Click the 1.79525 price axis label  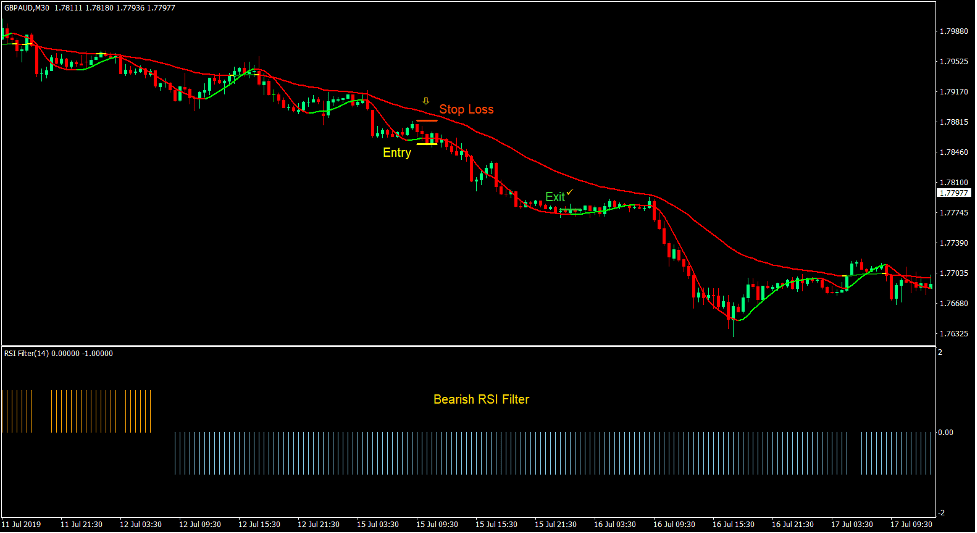tap(954, 62)
